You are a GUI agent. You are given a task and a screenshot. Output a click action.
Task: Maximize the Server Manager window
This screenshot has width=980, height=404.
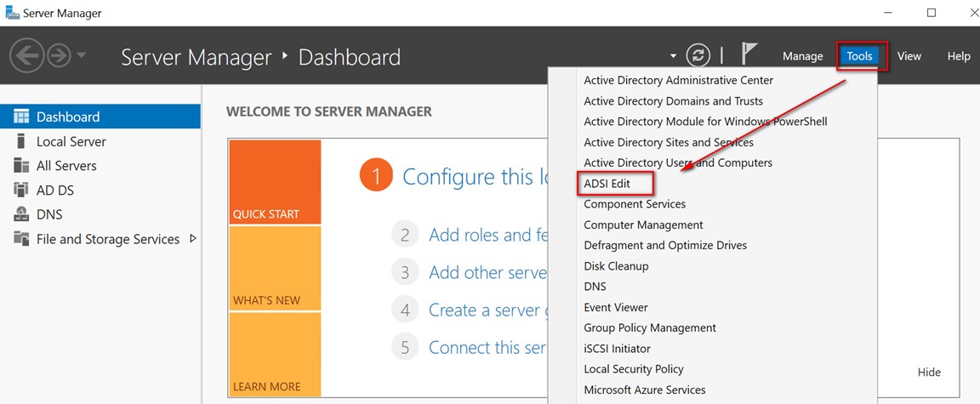click(932, 13)
